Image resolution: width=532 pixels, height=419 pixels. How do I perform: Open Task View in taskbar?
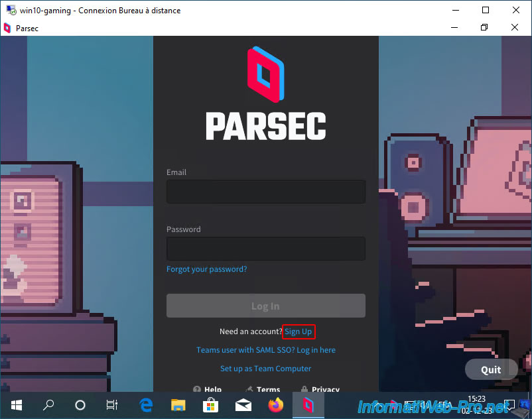112,405
